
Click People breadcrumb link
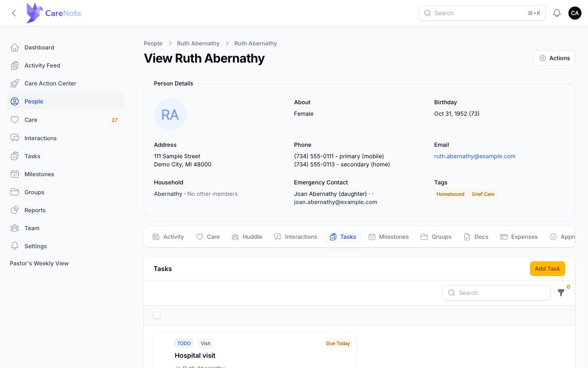click(153, 43)
